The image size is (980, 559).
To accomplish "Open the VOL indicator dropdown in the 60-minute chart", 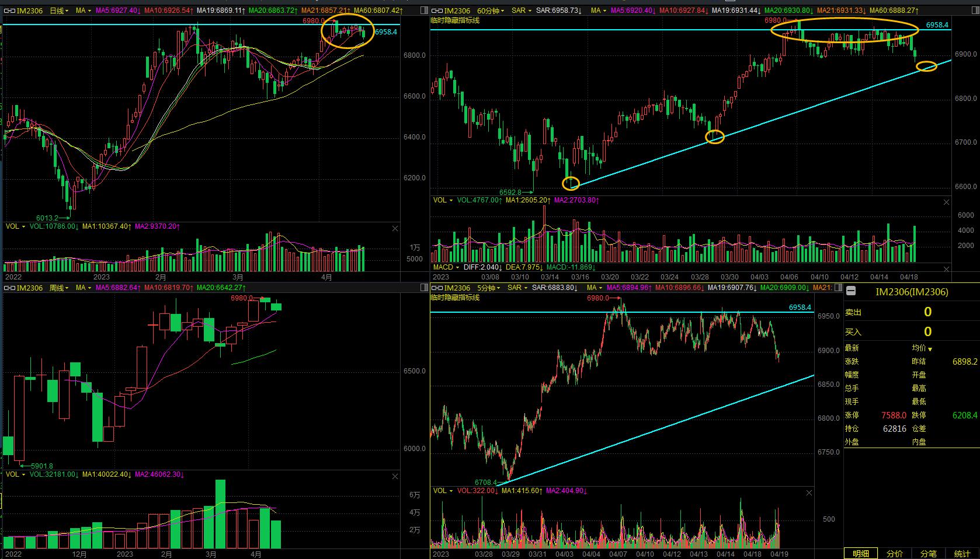I will [x=443, y=200].
